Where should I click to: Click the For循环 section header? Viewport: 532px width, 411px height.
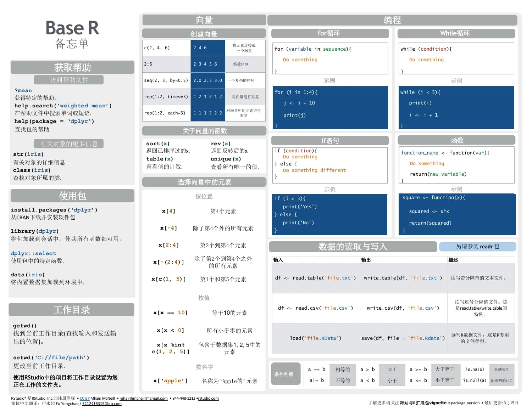pos(330,33)
